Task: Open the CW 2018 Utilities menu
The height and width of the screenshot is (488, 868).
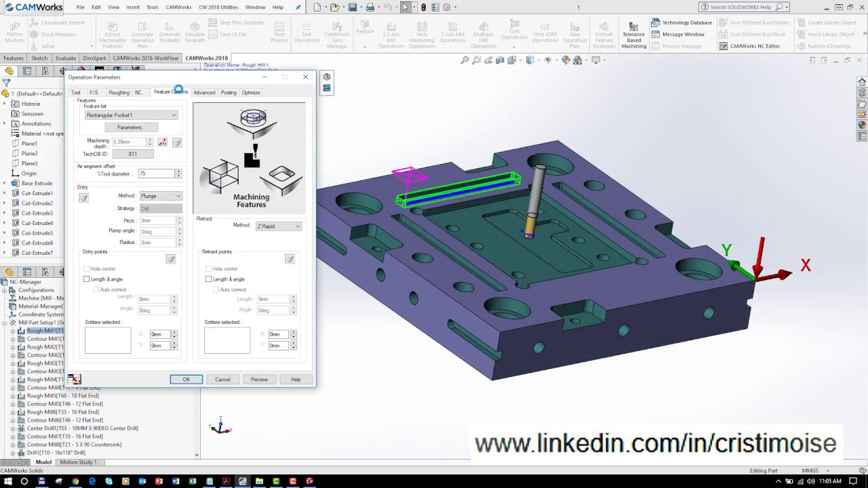Action: tap(218, 7)
